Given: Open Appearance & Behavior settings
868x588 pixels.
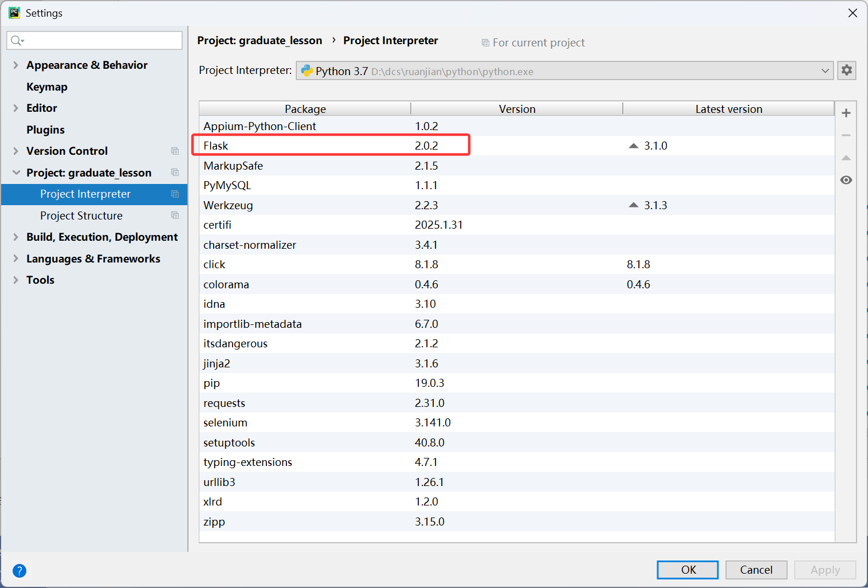Looking at the screenshot, I should coord(87,65).
